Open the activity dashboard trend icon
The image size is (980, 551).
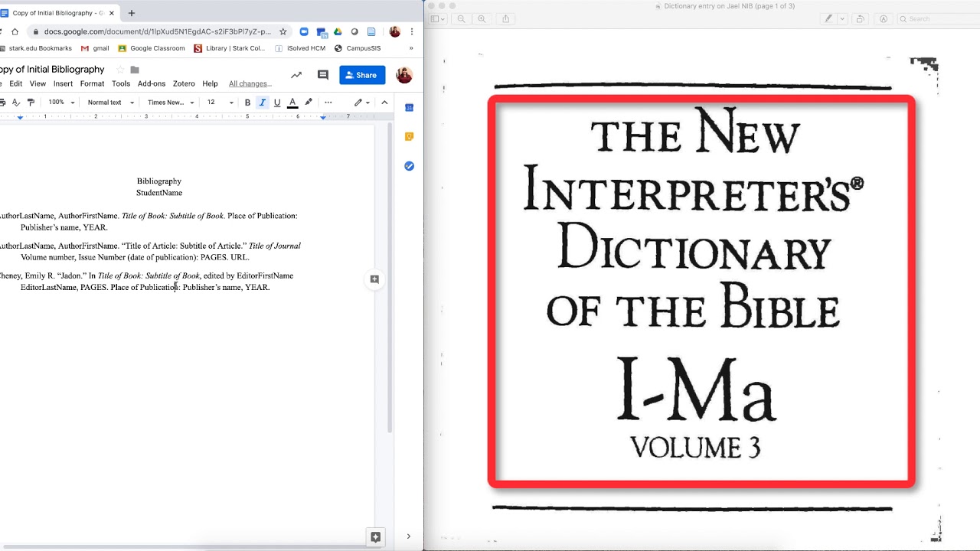click(296, 75)
